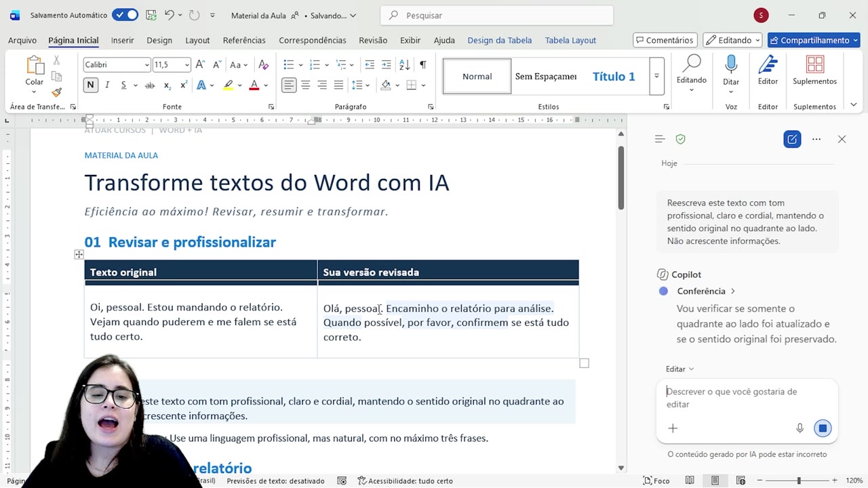The width and height of the screenshot is (868, 488).
Task: Expand the Colar paste options
Action: click(x=35, y=91)
